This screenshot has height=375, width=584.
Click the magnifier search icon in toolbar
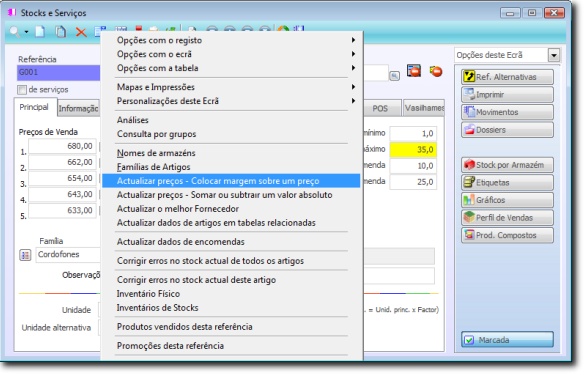click(15, 32)
